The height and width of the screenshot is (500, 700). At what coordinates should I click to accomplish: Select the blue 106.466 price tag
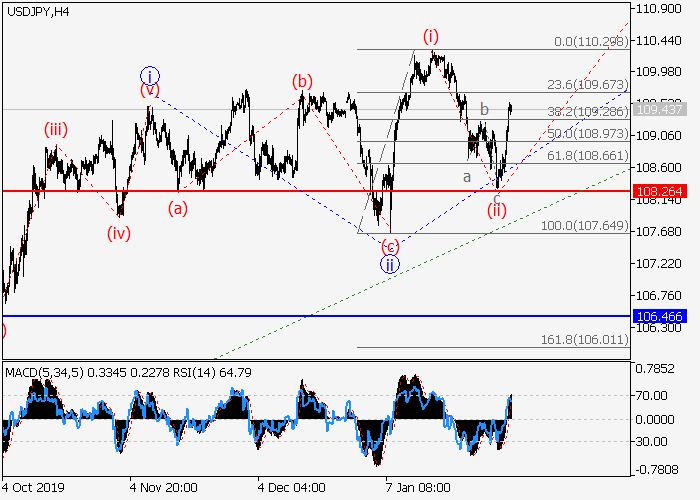click(x=658, y=315)
